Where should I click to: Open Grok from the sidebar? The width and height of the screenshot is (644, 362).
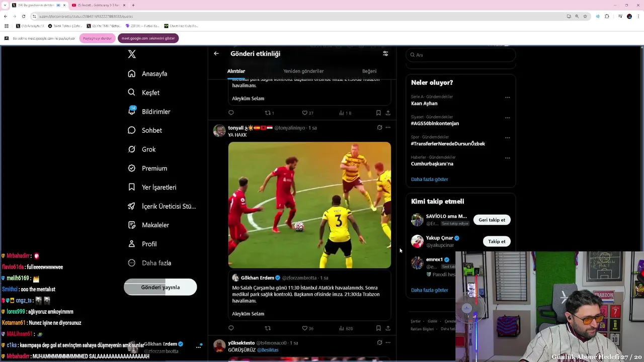tap(141, 149)
